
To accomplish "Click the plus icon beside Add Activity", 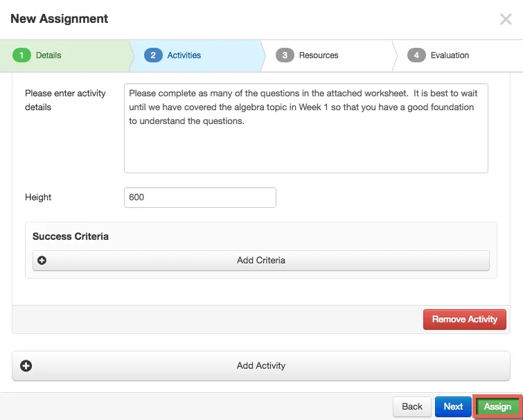I will coord(26,366).
